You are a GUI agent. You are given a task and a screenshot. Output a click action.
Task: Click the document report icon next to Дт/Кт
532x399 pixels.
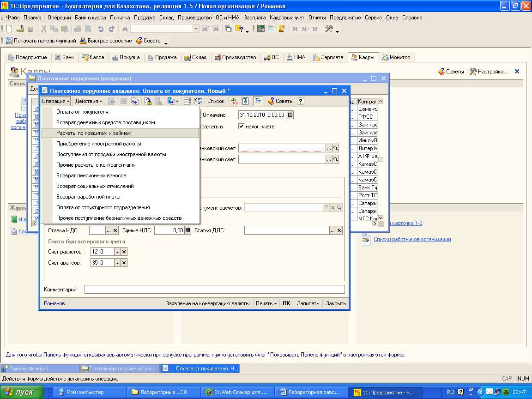point(245,101)
